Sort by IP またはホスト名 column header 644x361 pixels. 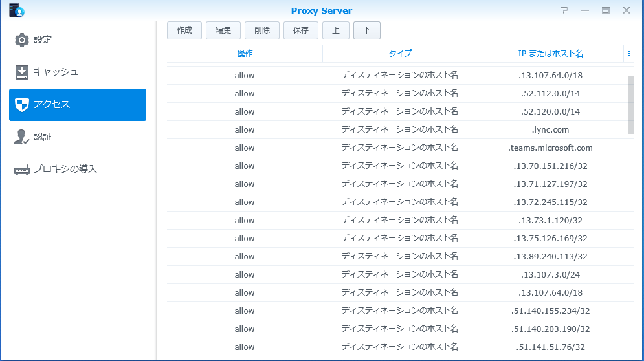coord(550,54)
